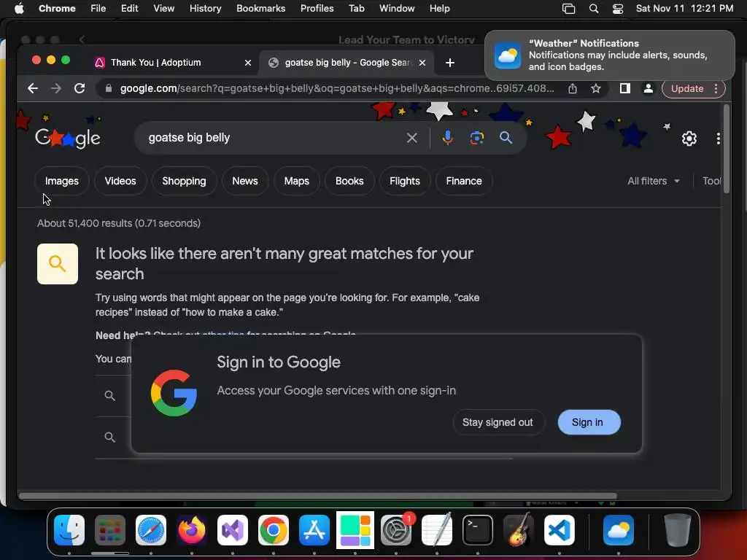Open TextEdit from the Dock
Image resolution: width=747 pixels, height=560 pixels.
[437, 529]
